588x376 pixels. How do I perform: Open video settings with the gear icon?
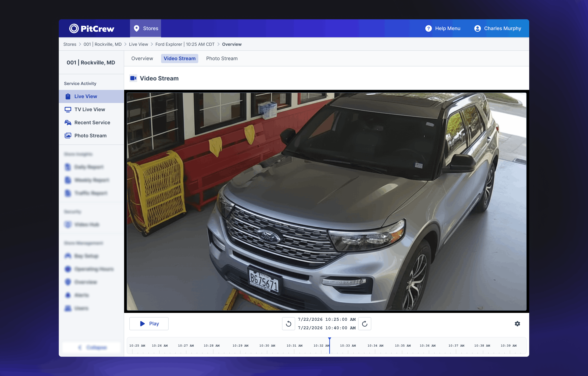pyautogui.click(x=517, y=324)
